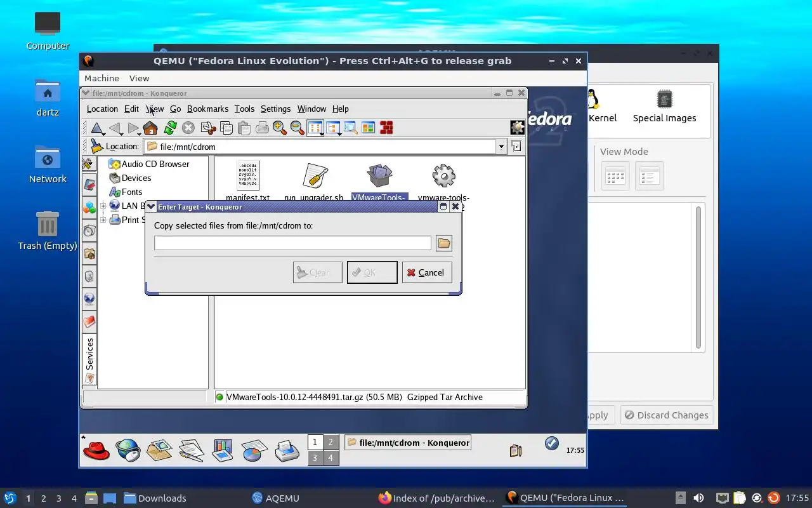The height and width of the screenshot is (508, 812).
Task: Paste with the clipboard toolbar icon
Action: pos(244,128)
